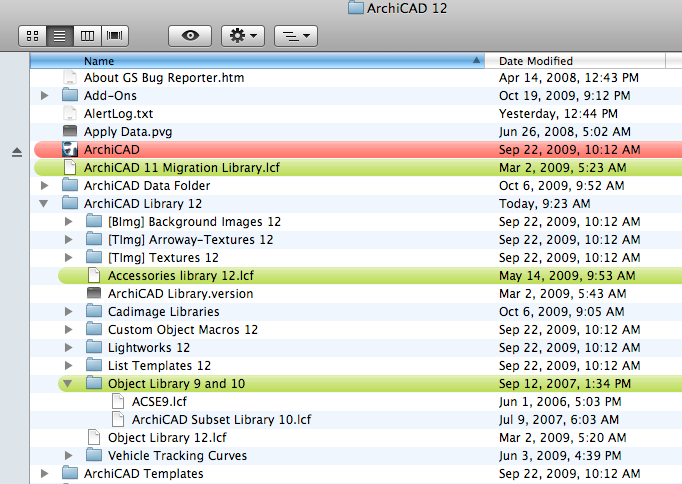The height and width of the screenshot is (484, 682).
Task: Select the file name 'AlertLog.txt'
Action: [x=118, y=114]
